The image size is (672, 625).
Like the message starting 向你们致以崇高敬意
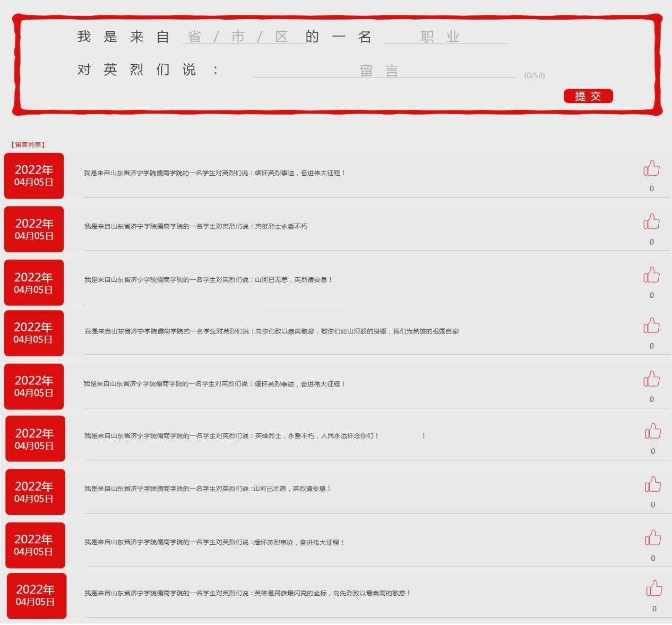(x=651, y=326)
